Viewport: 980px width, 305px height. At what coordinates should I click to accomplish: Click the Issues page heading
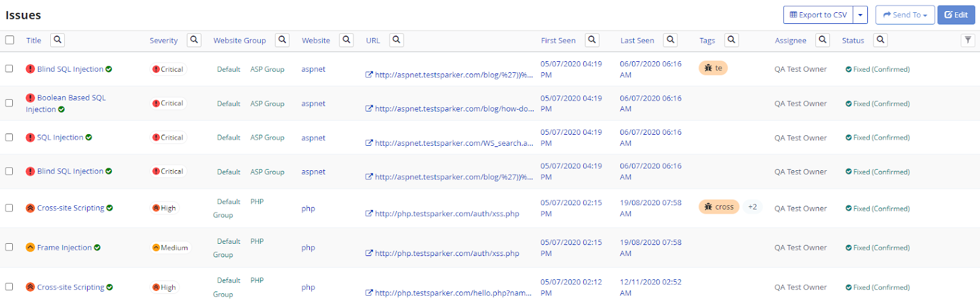click(23, 15)
